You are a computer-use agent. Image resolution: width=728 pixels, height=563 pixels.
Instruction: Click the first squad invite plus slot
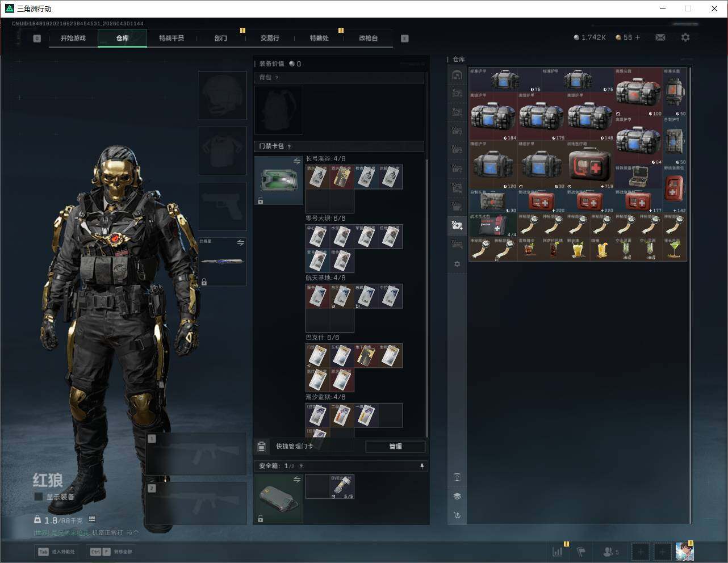coord(641,552)
